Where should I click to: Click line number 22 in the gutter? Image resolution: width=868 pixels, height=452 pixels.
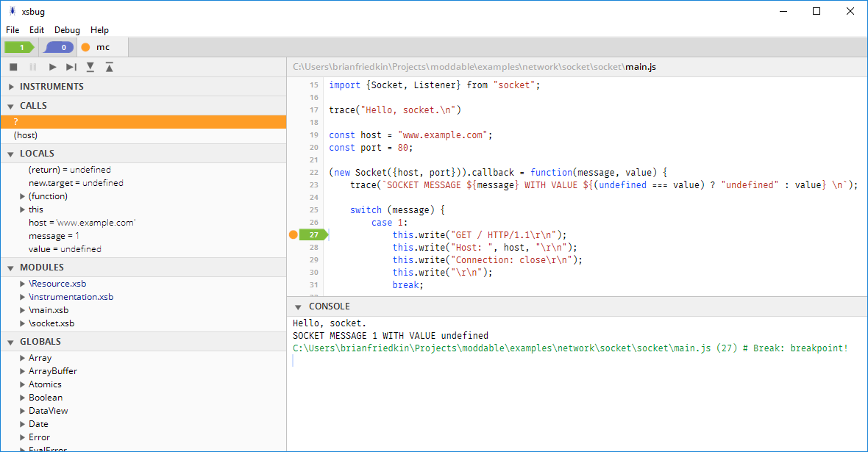[314, 173]
